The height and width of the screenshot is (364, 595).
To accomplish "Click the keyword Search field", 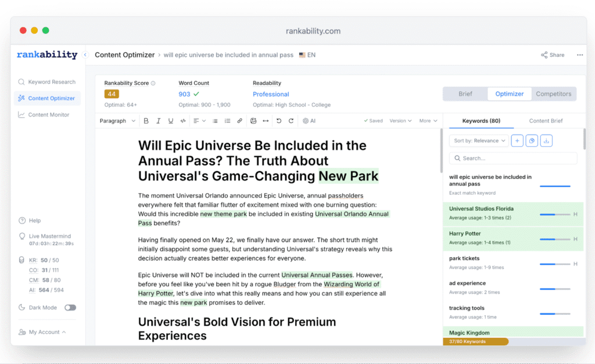I will (x=514, y=158).
